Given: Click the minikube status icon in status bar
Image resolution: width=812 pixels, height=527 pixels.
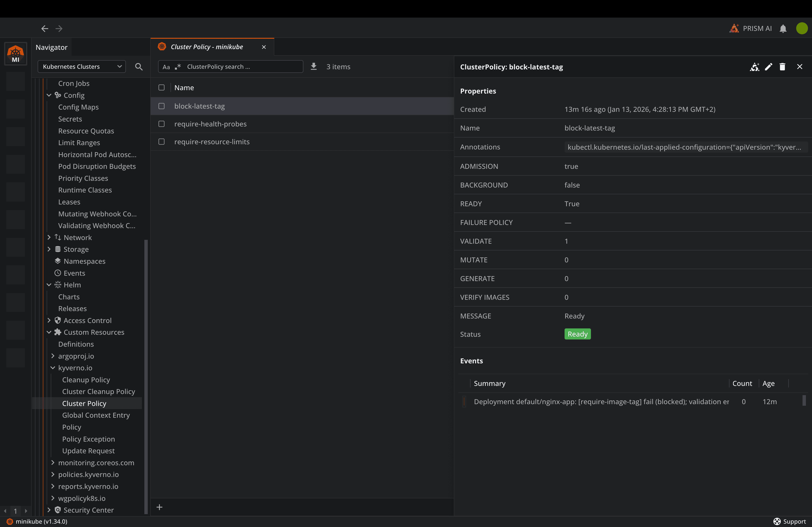Looking at the screenshot, I should 9,521.
